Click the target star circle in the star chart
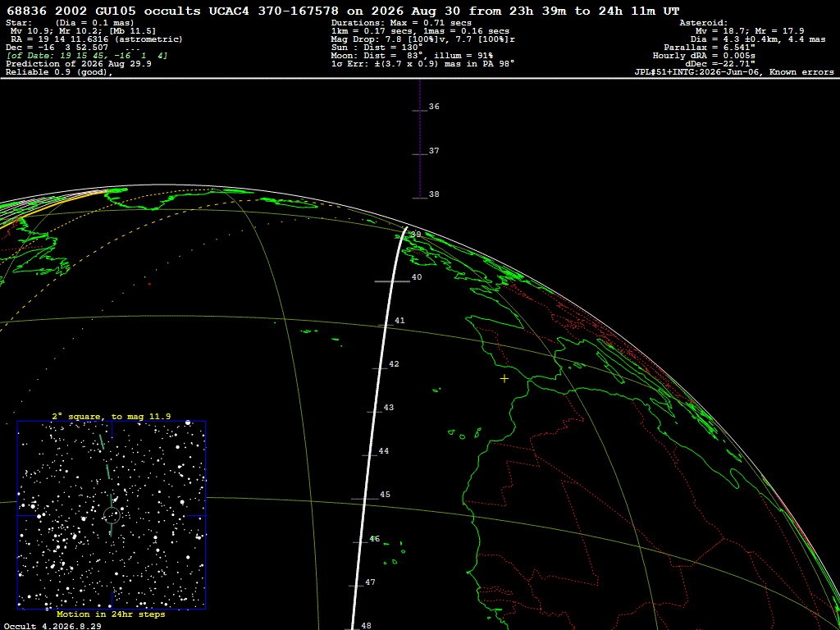 [x=112, y=515]
